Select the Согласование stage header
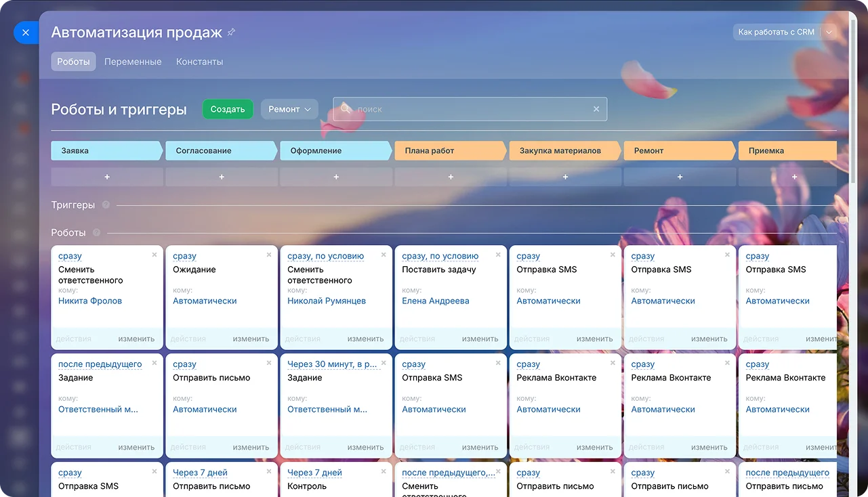Image resolution: width=868 pixels, height=497 pixels. 221,151
